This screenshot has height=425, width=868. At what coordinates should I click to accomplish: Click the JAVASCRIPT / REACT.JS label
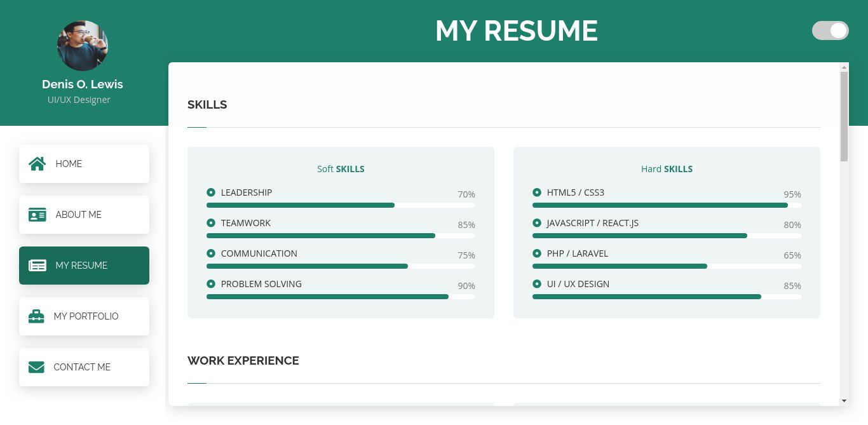click(593, 223)
